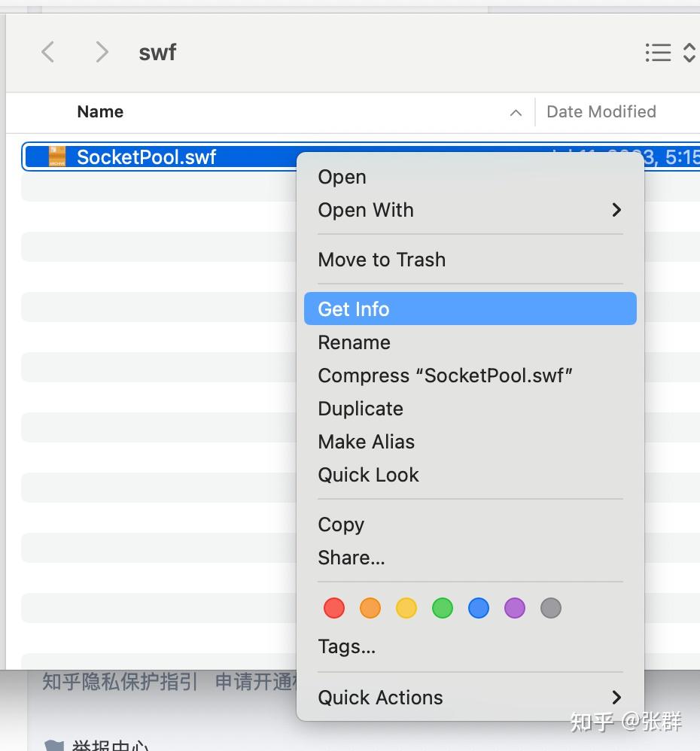
Task: Apply the red tag color
Action: [x=333, y=608]
